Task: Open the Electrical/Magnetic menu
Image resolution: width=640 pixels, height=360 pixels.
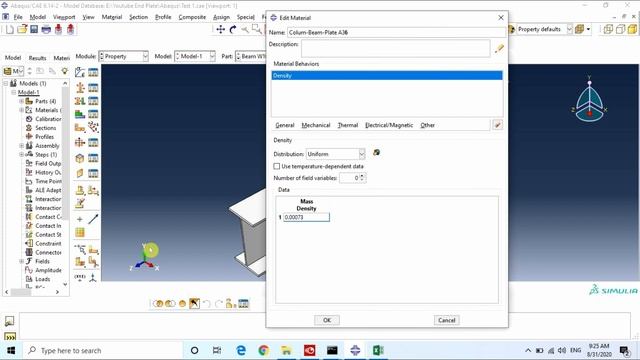Action: pyautogui.click(x=389, y=125)
